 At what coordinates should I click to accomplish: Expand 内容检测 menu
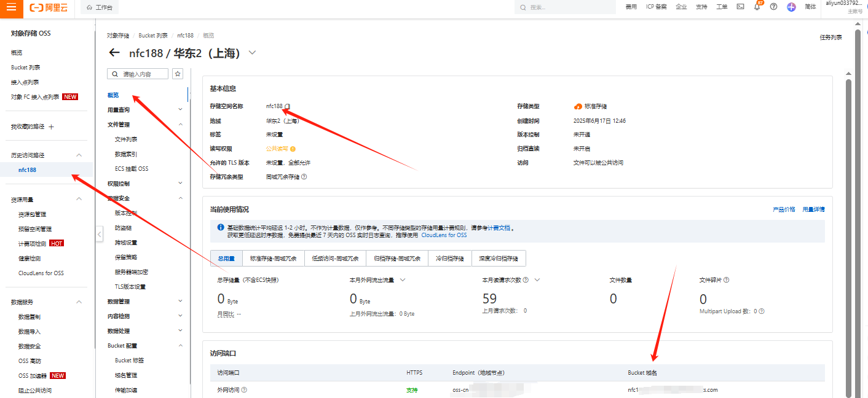pyautogui.click(x=180, y=316)
